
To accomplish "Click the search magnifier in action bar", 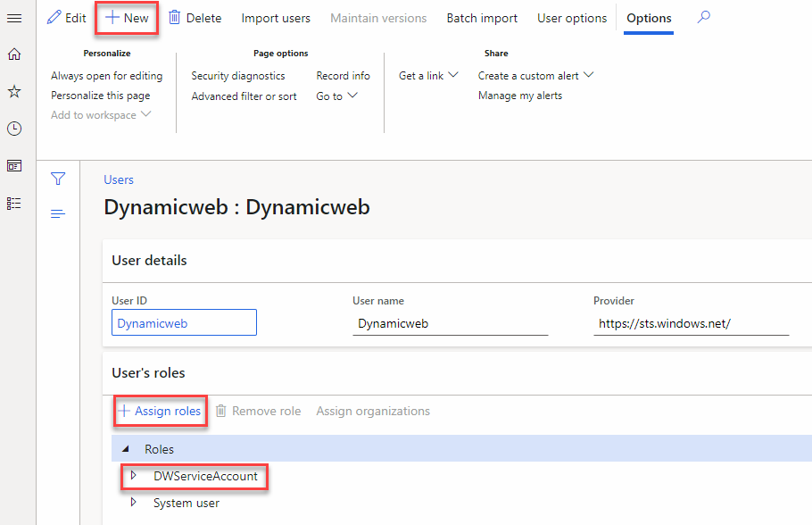I will (x=704, y=17).
